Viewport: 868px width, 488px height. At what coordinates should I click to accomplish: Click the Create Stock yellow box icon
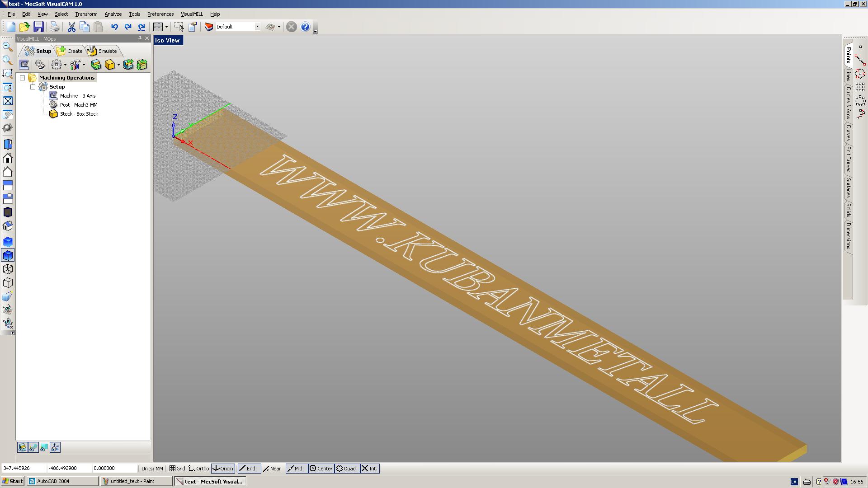[x=109, y=65]
